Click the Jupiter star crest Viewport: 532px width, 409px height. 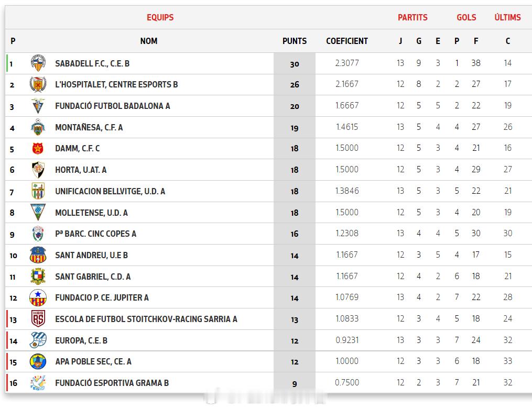[38, 297]
